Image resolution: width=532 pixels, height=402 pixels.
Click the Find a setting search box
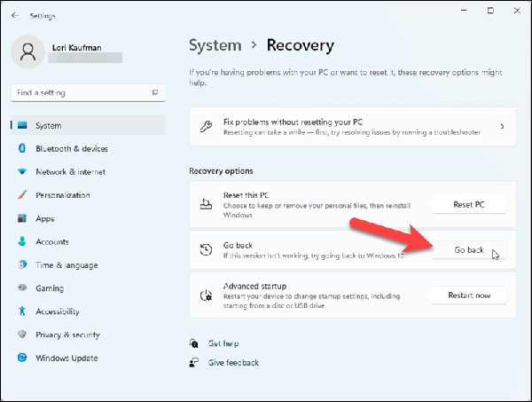click(80, 92)
